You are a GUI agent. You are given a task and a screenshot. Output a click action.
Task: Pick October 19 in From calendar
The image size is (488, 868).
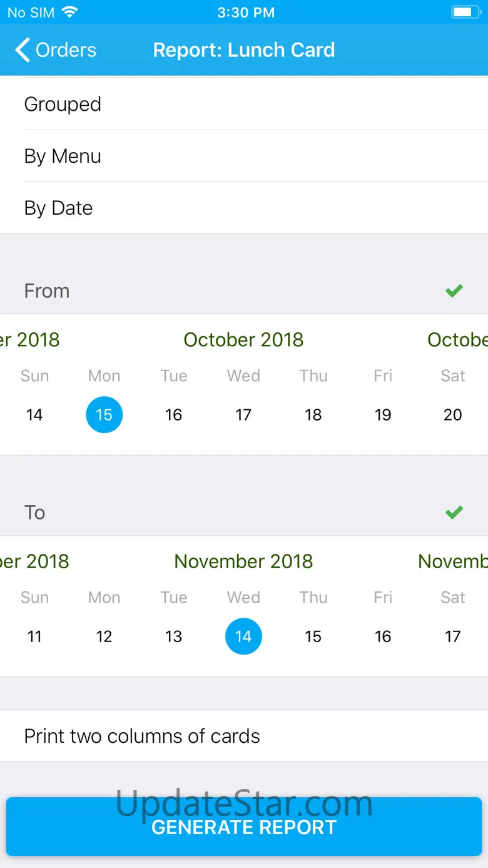click(383, 414)
